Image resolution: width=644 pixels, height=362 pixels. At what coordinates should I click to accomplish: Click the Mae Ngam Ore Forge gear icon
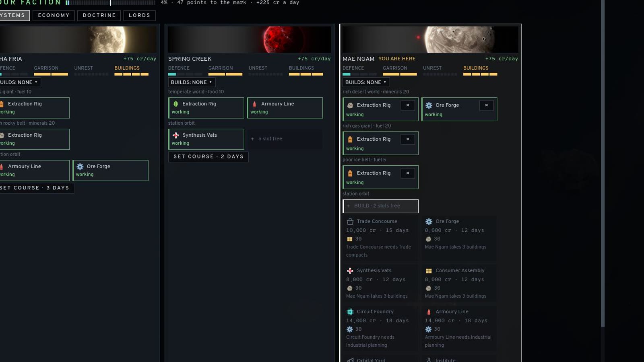coord(429,105)
